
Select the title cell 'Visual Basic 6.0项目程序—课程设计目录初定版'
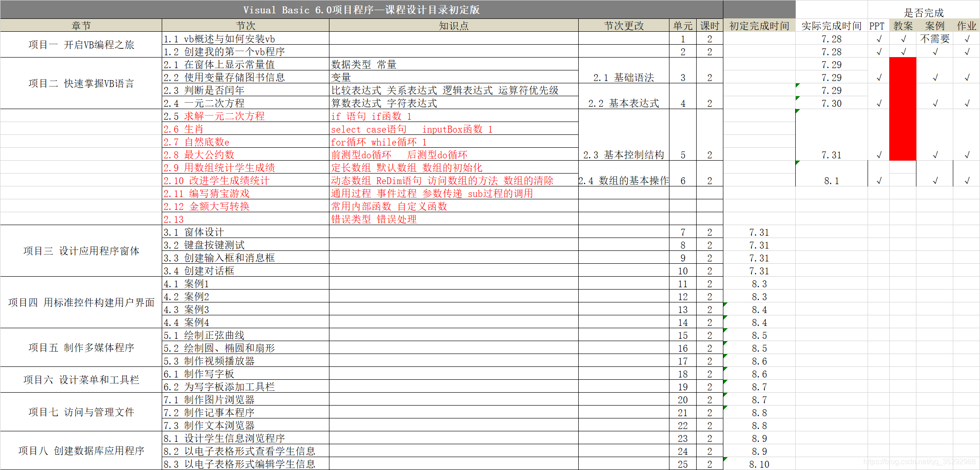361,10
